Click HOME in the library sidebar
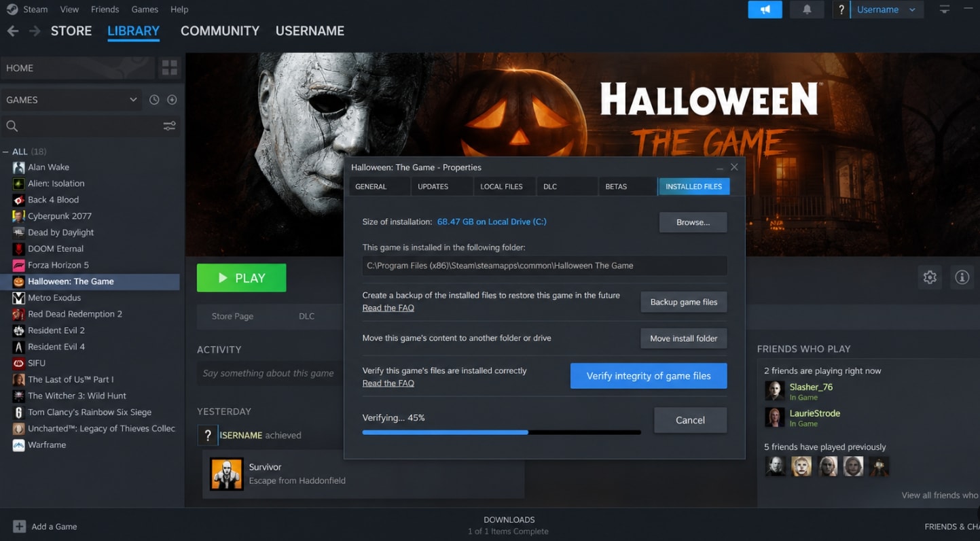 point(77,68)
